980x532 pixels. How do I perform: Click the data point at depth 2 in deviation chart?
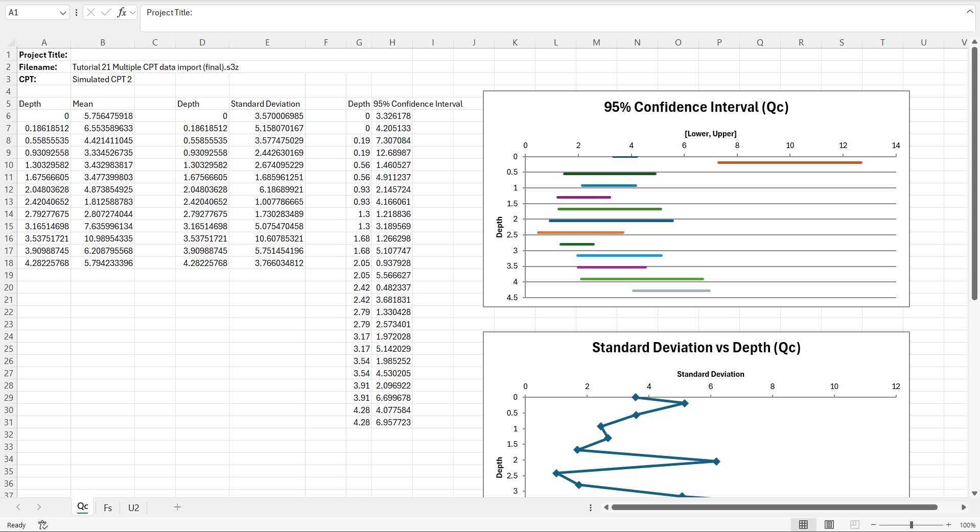pyautogui.click(x=716, y=462)
